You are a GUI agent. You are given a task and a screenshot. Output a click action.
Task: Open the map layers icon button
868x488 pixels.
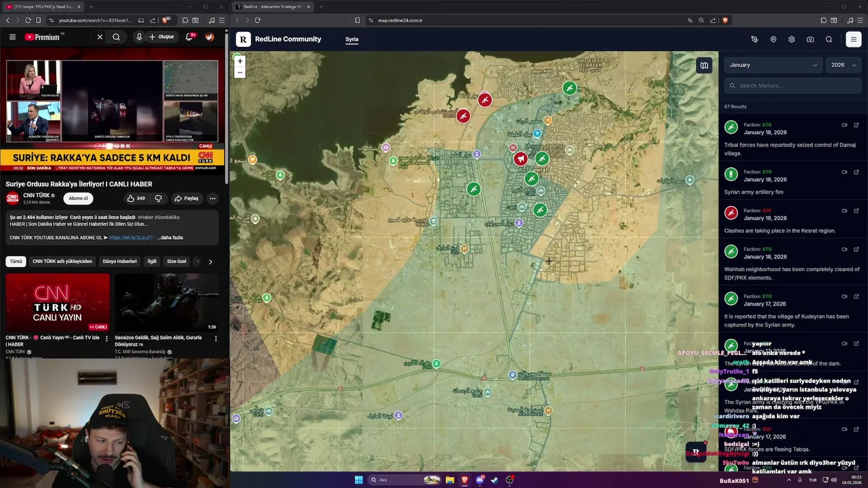click(x=704, y=65)
